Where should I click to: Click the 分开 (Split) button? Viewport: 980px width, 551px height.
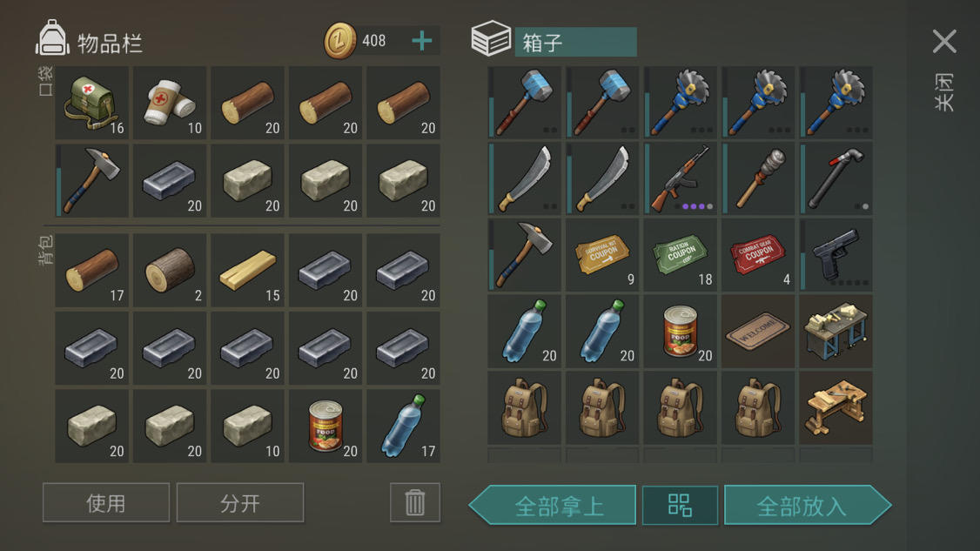tap(240, 502)
